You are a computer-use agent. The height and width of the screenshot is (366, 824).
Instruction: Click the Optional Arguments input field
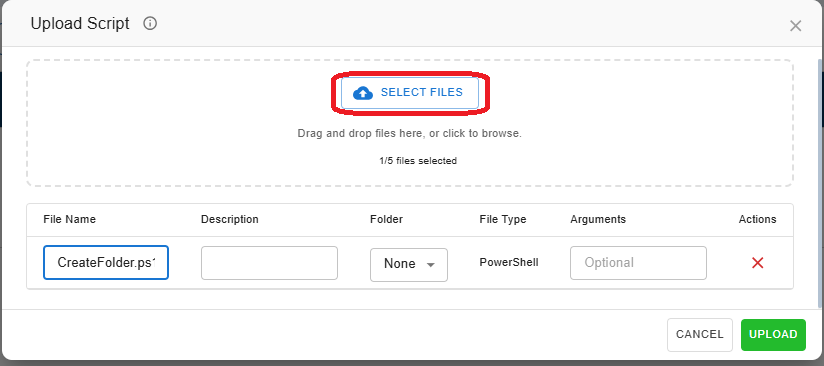(638, 262)
